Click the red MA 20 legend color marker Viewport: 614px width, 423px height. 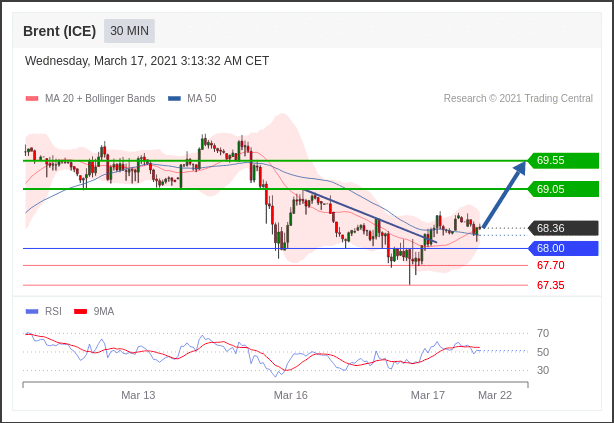[x=32, y=98]
